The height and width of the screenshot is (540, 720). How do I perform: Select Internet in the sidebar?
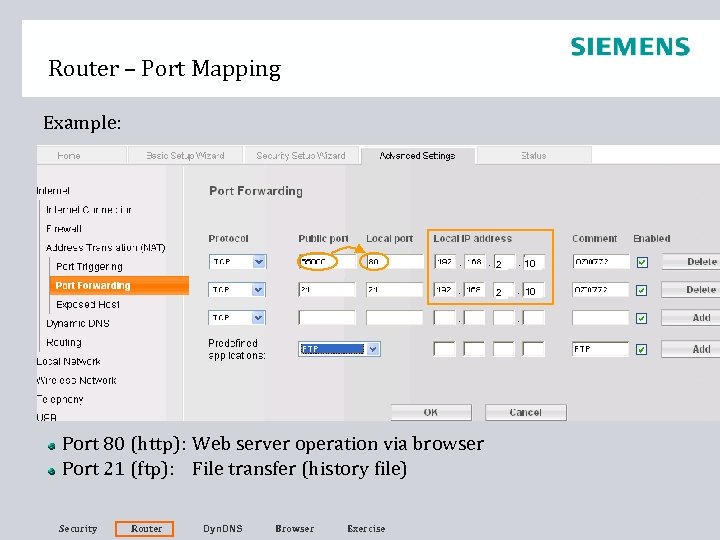click(53, 191)
